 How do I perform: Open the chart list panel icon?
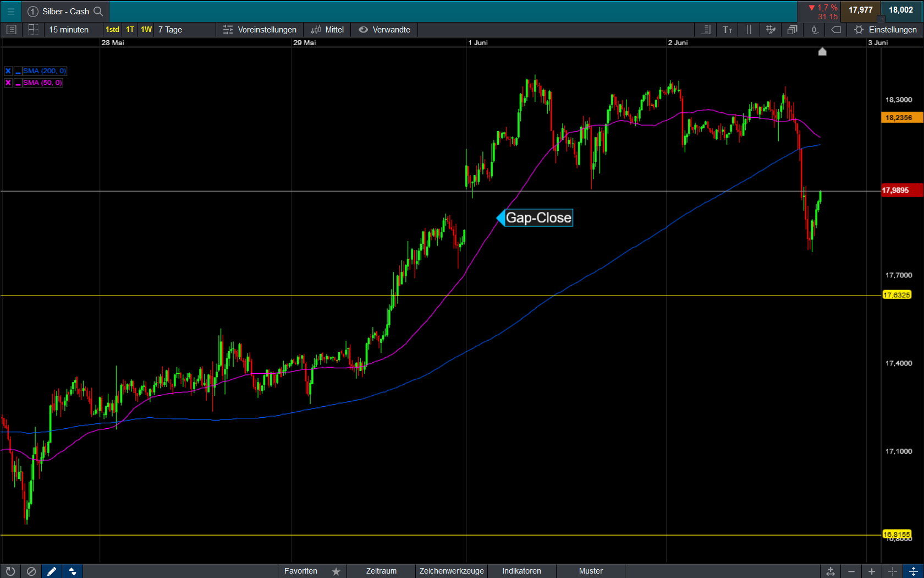click(x=11, y=30)
